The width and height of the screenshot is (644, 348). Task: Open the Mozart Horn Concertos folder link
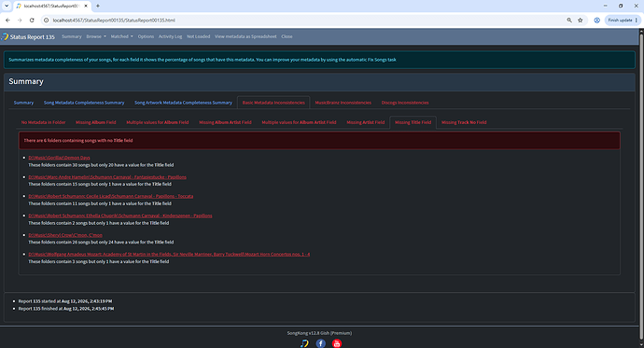tap(169, 254)
